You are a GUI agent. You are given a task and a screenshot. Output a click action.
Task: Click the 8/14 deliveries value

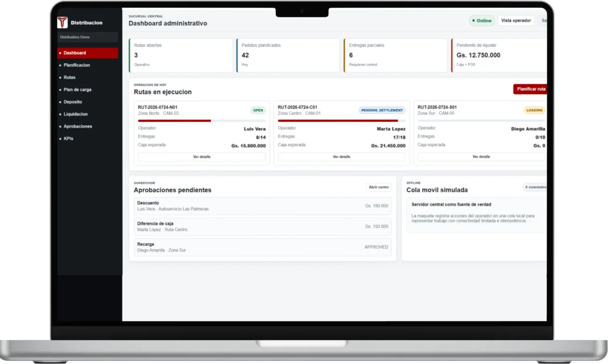coord(261,137)
